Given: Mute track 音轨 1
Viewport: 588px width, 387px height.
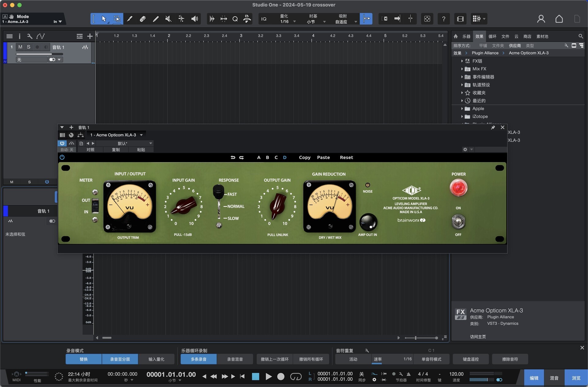Looking at the screenshot, I should [x=20, y=47].
